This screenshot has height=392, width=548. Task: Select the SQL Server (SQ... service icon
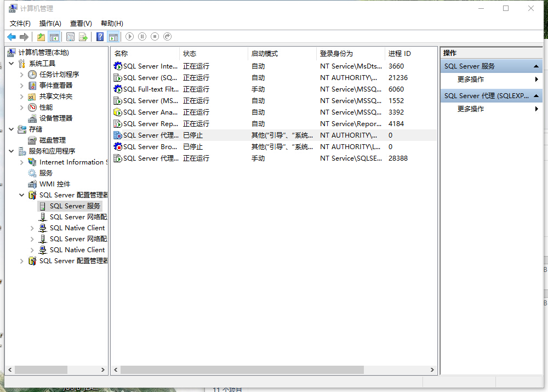118,77
